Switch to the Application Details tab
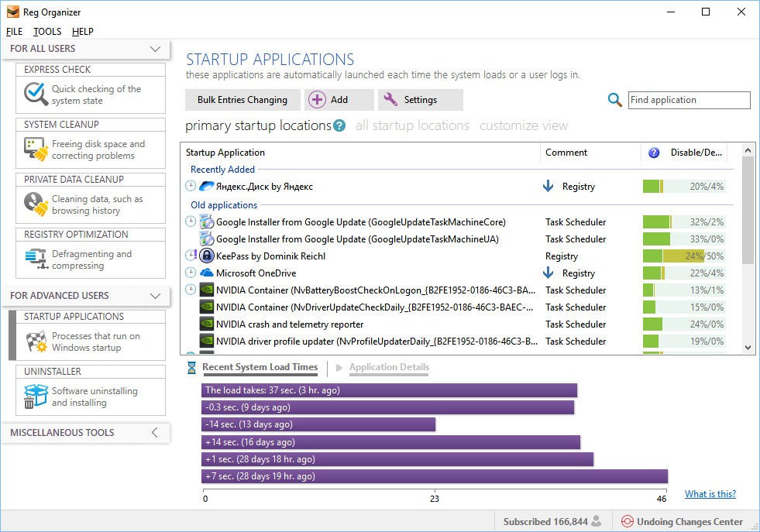The height and width of the screenshot is (532, 760). pyautogui.click(x=388, y=368)
